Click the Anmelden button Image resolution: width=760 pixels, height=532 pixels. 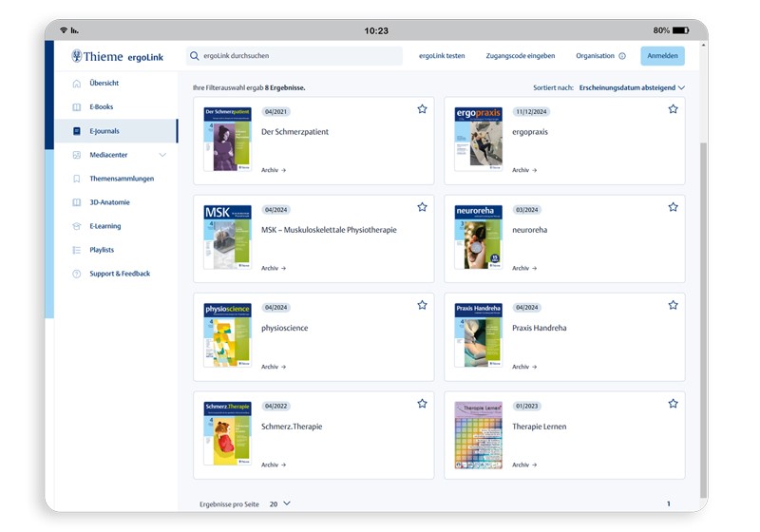(x=662, y=56)
